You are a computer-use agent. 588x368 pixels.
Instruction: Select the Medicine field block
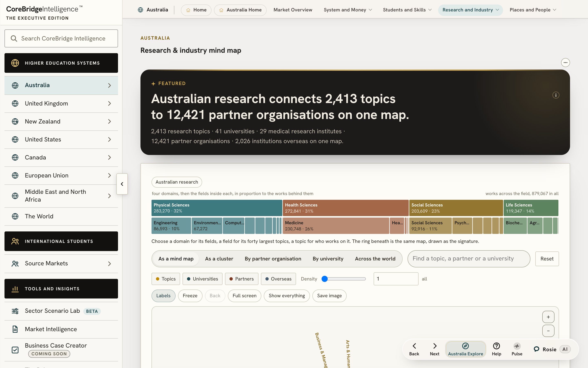[x=336, y=226]
